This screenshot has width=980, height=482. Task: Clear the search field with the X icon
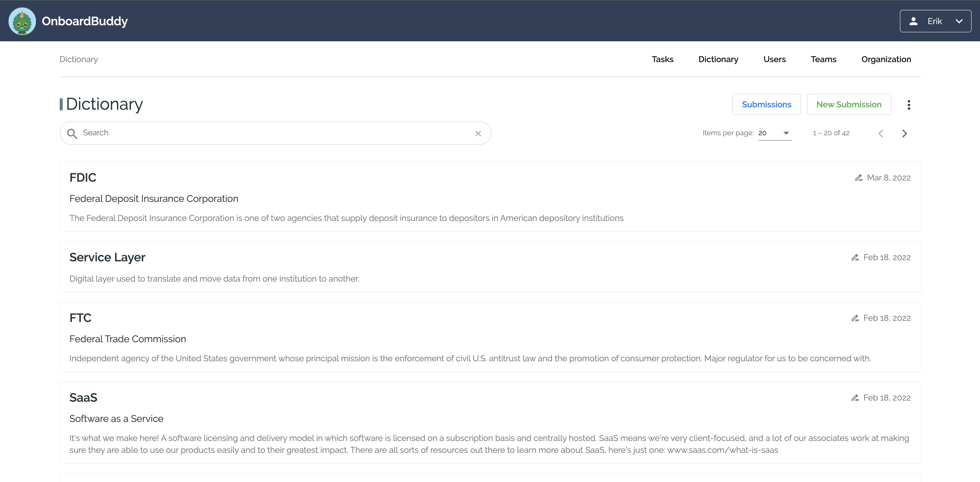click(478, 133)
